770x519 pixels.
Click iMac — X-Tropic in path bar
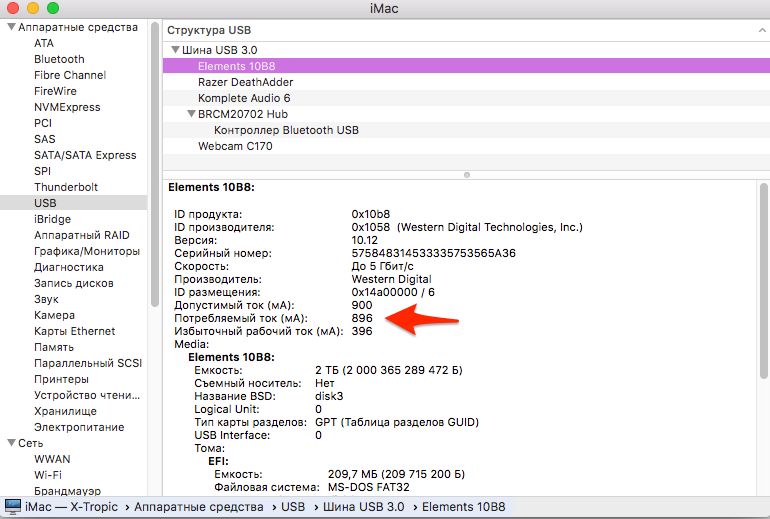coord(72,507)
